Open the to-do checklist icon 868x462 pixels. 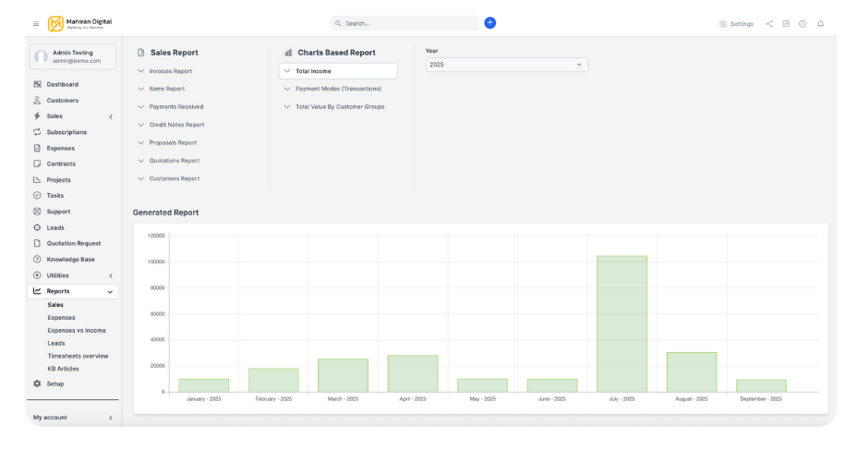[x=786, y=24]
